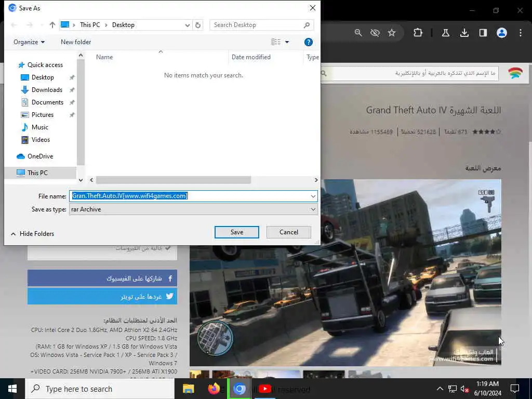This screenshot has width=532, height=399.
Task: Expand the address bar history dropdown
Action: tap(187, 25)
